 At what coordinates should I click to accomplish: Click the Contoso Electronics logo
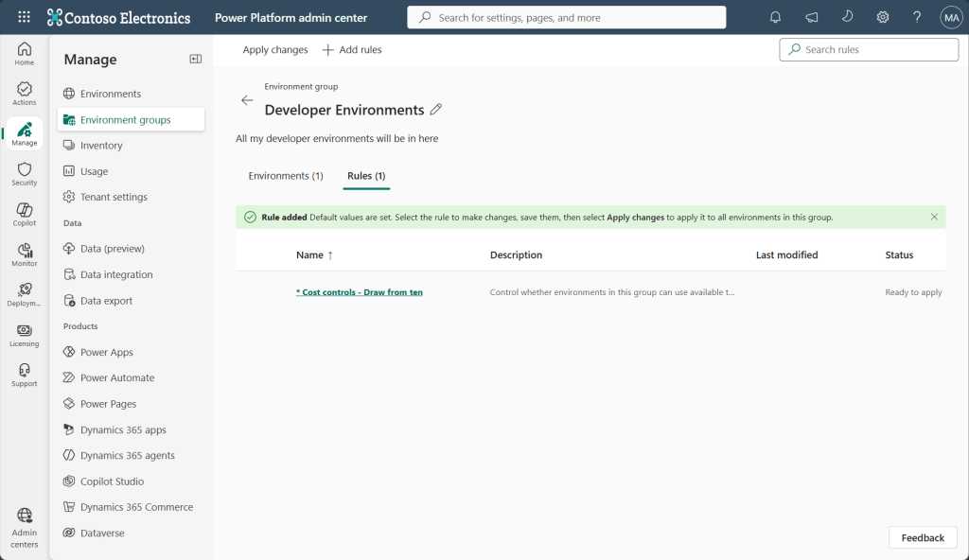coord(118,18)
